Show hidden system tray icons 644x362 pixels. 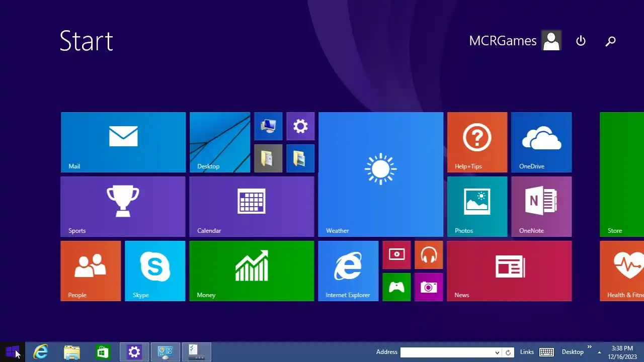[599, 352]
